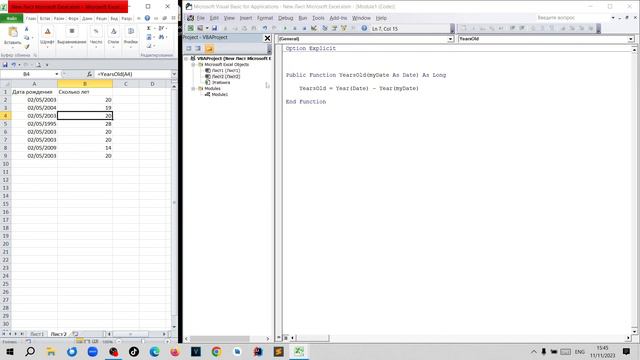Click the Excel Файл (File) tab
Image resolution: width=640 pixels, height=360 pixels.
tap(12, 18)
